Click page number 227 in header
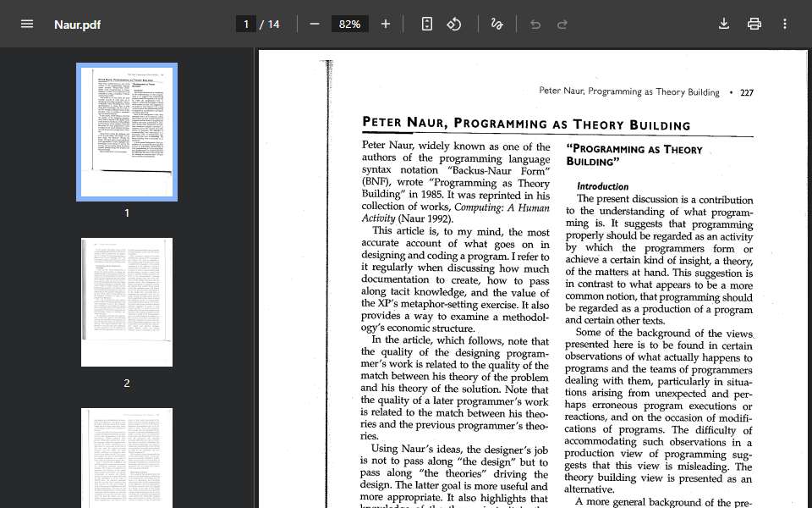The height and width of the screenshot is (508, 812). (747, 93)
